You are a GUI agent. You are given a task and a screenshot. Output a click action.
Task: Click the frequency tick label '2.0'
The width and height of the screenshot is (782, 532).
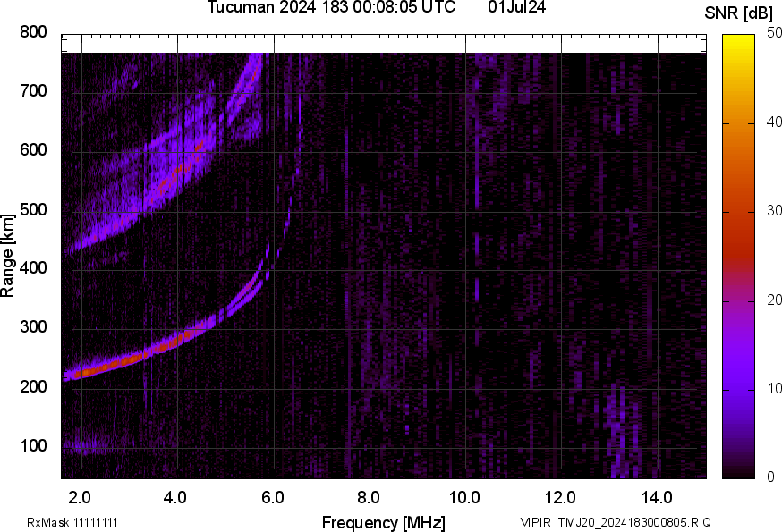point(80,498)
